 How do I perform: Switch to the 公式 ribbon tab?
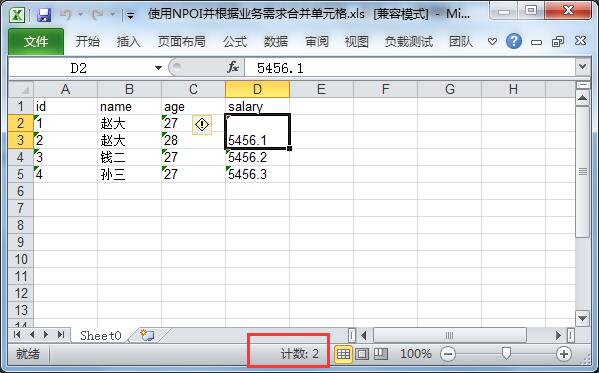[x=235, y=41]
